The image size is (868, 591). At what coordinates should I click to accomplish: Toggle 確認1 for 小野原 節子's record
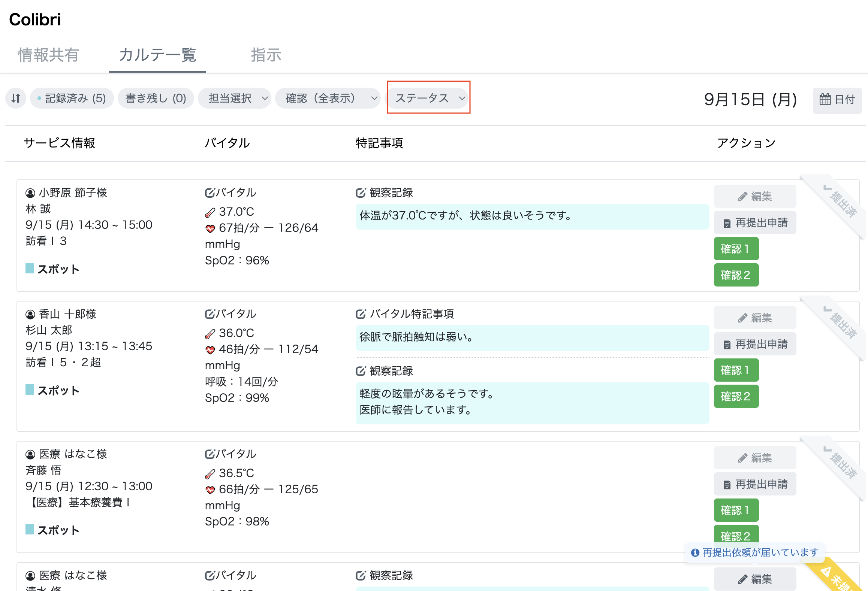click(x=736, y=249)
